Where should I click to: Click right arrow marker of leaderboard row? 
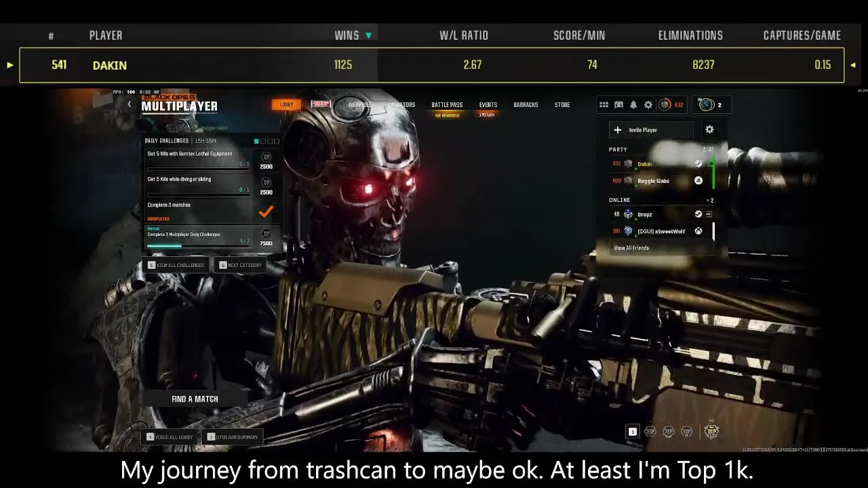[x=852, y=65]
